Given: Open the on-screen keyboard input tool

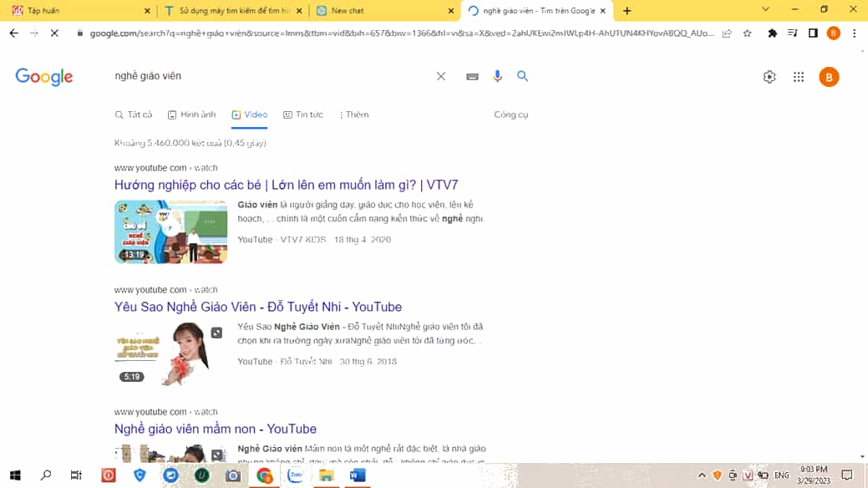Looking at the screenshot, I should (472, 76).
